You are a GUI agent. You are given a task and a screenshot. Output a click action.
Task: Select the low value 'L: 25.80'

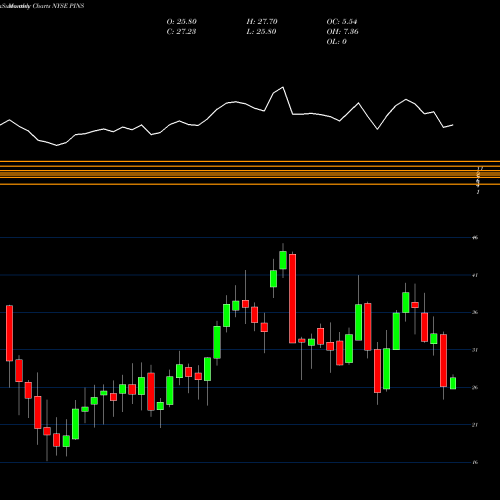[x=261, y=32]
